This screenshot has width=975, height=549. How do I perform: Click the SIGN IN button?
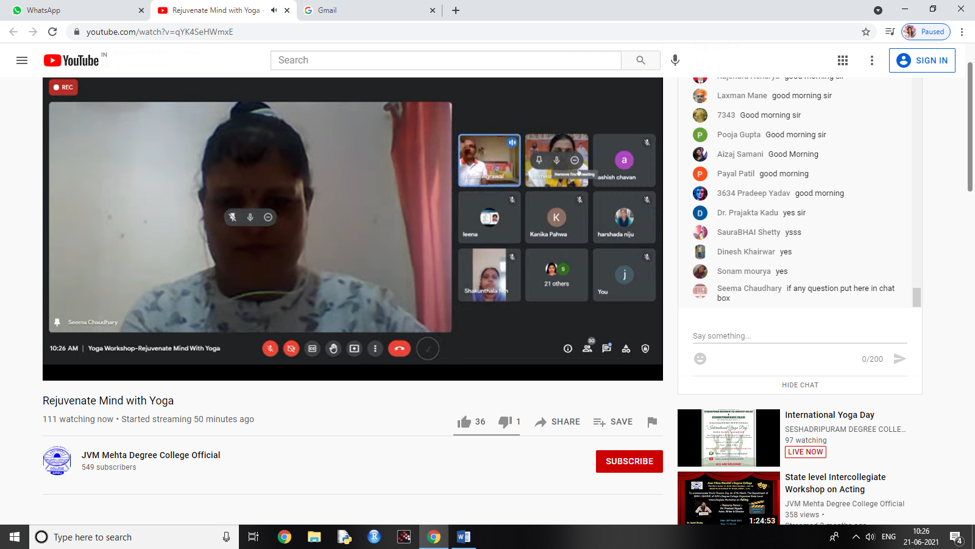pos(922,60)
